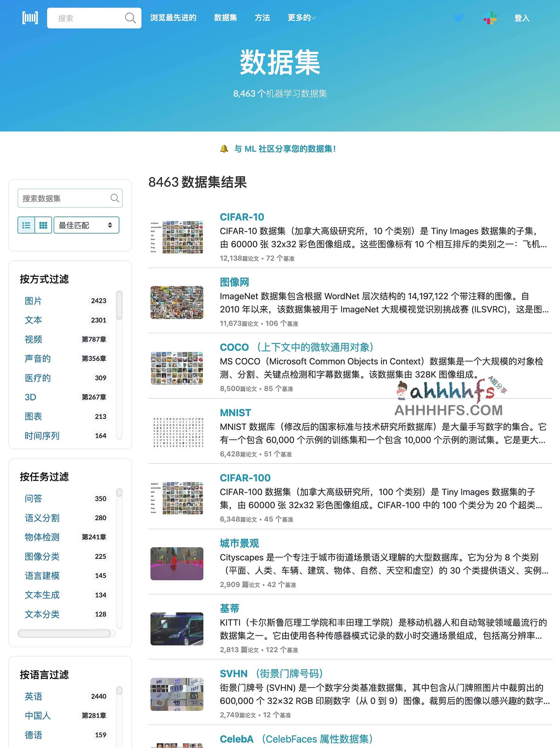560x748 pixels.
Task: Open the Slack icon in top navigation
Action: (490, 18)
